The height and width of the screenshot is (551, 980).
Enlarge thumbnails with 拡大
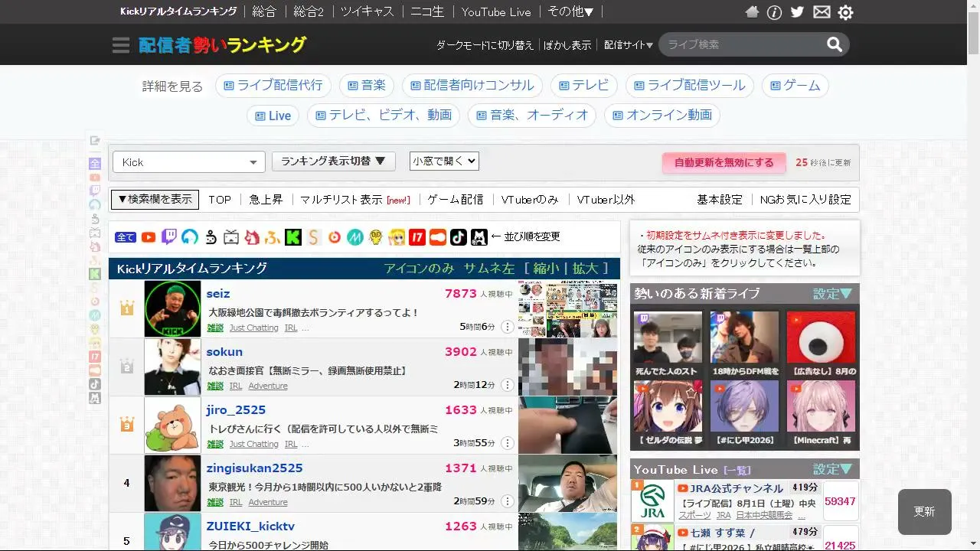pos(585,269)
